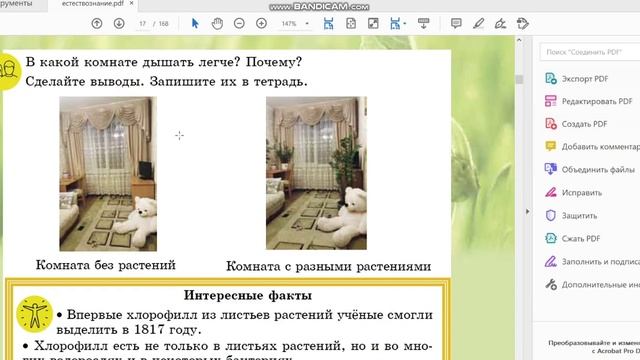The width and height of the screenshot is (640, 360).
Task: Open the read mode / scrolling icon
Action: [423, 24]
